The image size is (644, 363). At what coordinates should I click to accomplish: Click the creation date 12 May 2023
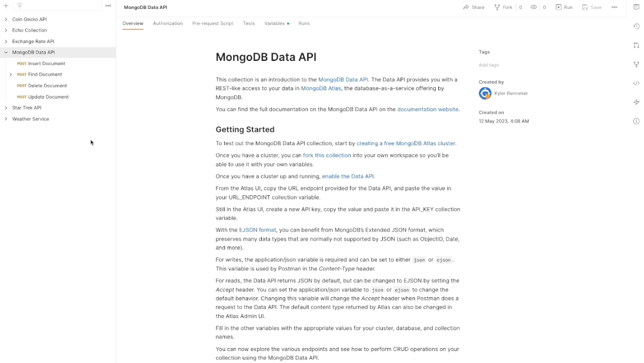click(504, 121)
